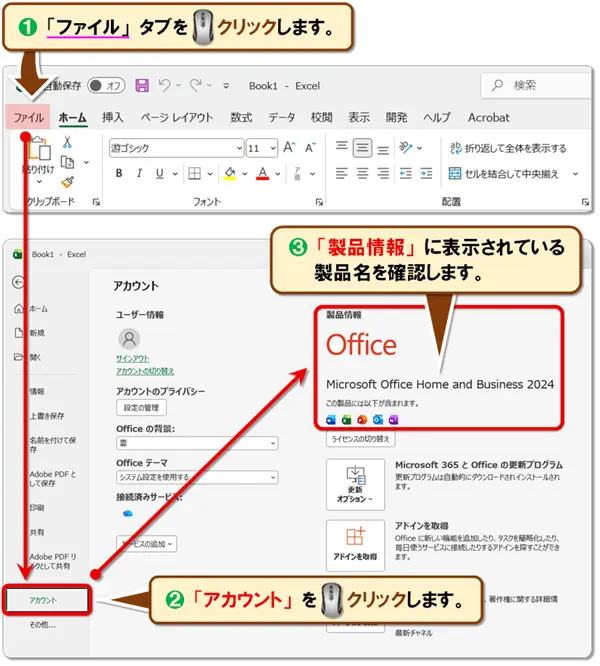This screenshot has width=600, height=666.
Task: Open the Acrobat tab
Action: tap(489, 117)
